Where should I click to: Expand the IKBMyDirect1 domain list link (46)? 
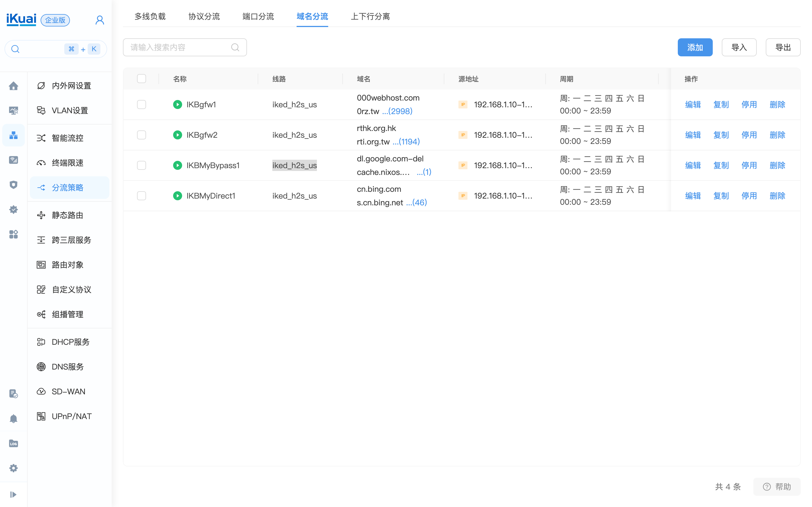[x=416, y=203]
